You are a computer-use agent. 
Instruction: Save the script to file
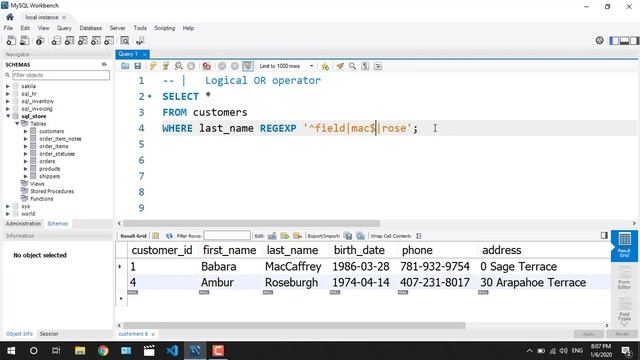[138, 66]
